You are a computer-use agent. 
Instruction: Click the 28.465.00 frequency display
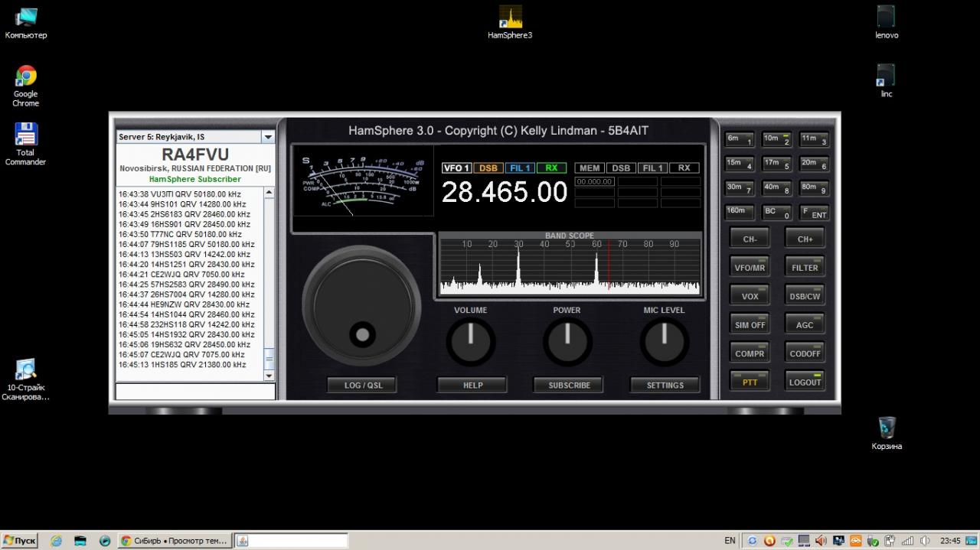pos(505,193)
